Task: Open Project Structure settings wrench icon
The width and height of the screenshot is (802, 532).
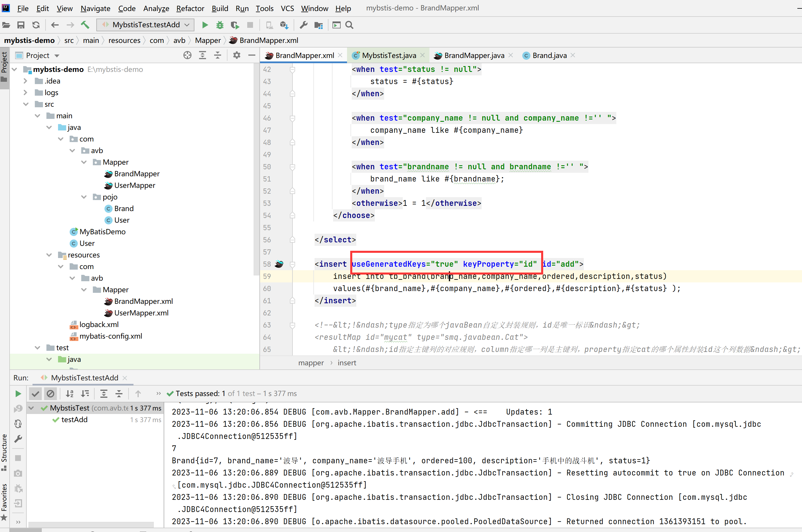Action: [x=304, y=25]
